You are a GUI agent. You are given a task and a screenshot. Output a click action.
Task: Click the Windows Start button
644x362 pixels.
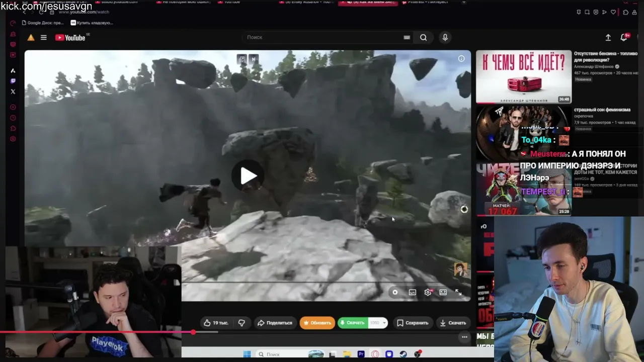coord(247,354)
